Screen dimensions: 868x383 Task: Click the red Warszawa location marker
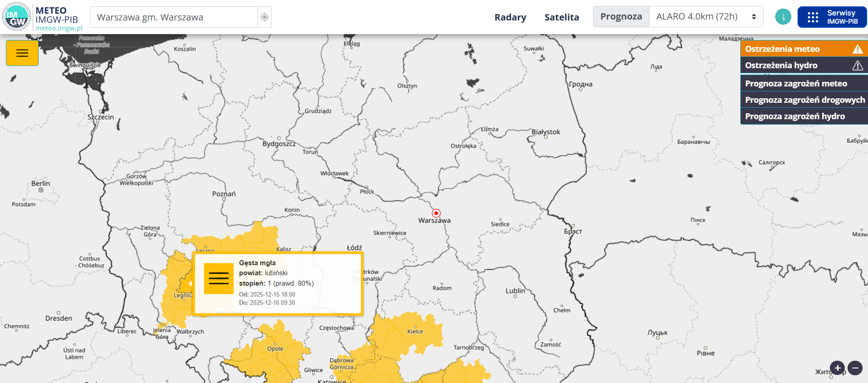[436, 213]
